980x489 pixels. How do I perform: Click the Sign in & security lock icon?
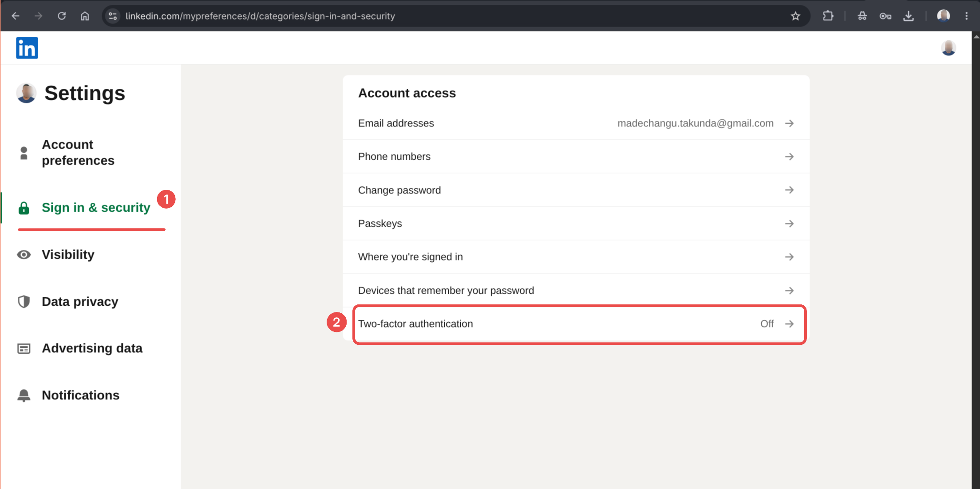(24, 208)
